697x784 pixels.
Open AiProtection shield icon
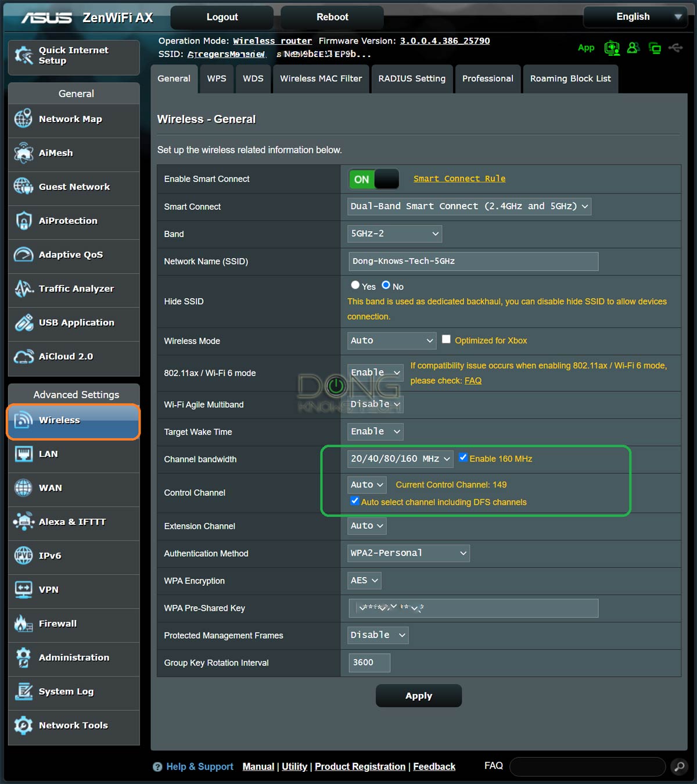click(23, 221)
